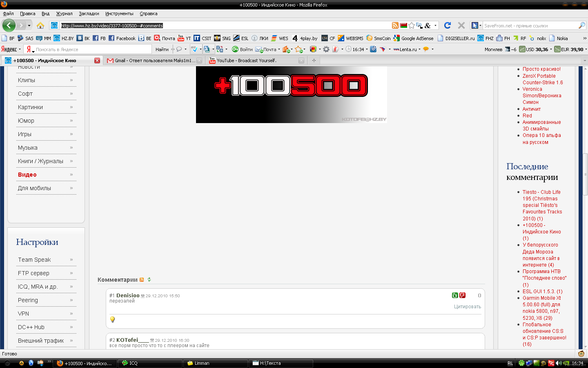
Task: Reload the page with the blue refresh arrow
Action: point(448,25)
